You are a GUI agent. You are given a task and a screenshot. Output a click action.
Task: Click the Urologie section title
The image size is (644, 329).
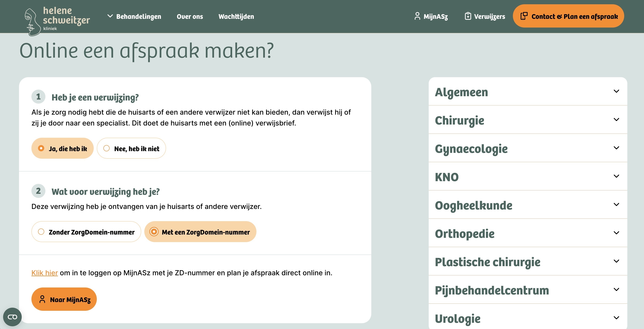coord(458,319)
